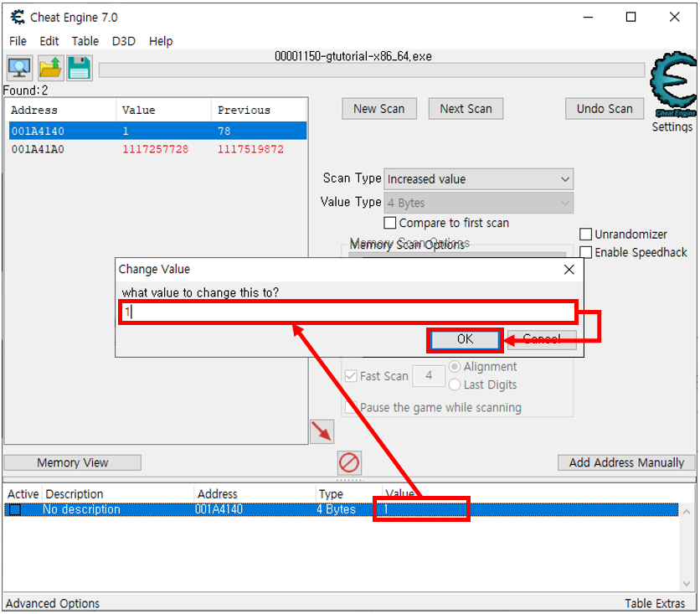Viewport: 700px width, 614px height.
Task: Click the previous value 1117519872
Action: [x=250, y=149]
